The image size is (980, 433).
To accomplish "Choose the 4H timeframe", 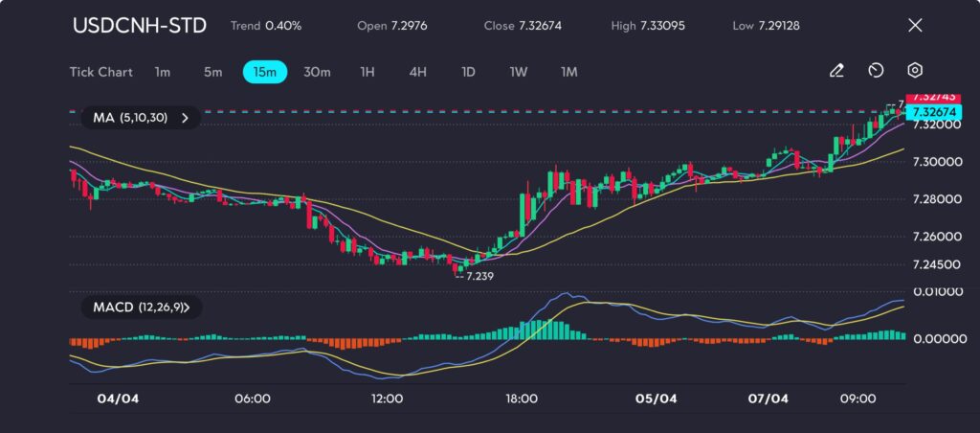I will tap(417, 72).
